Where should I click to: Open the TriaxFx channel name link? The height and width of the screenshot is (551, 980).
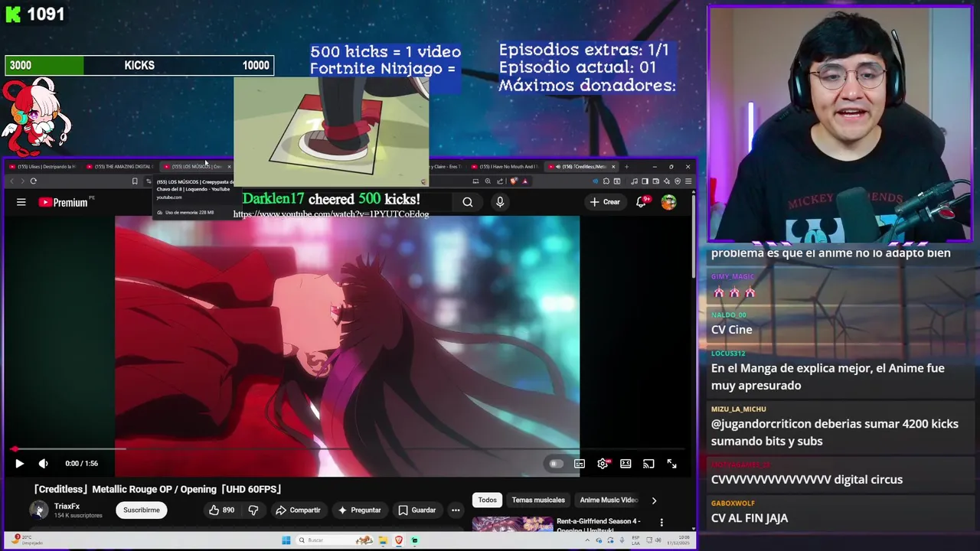pos(67,506)
